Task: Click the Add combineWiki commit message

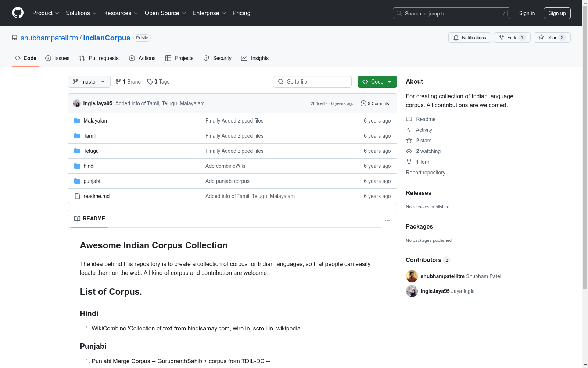Action: [x=225, y=166]
